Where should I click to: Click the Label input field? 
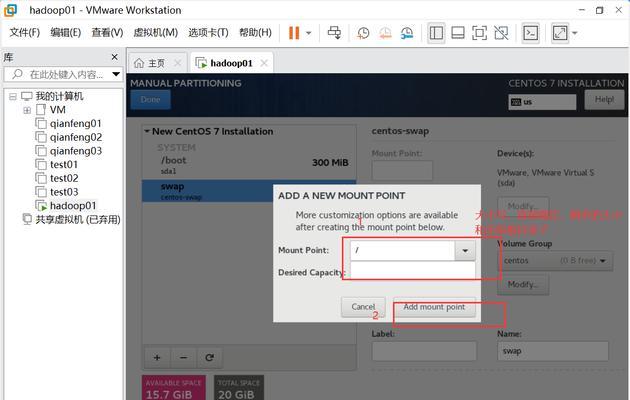424,351
